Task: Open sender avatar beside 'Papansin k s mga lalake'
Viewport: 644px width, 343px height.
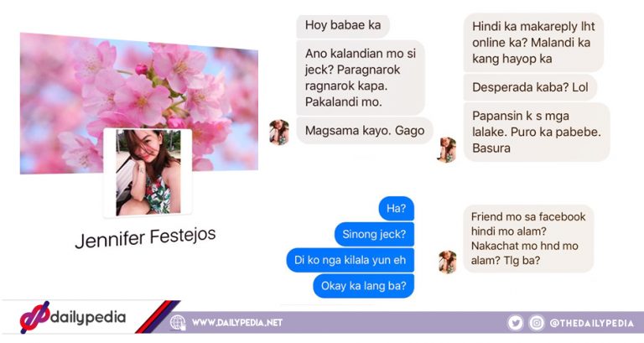Action: [x=447, y=149]
